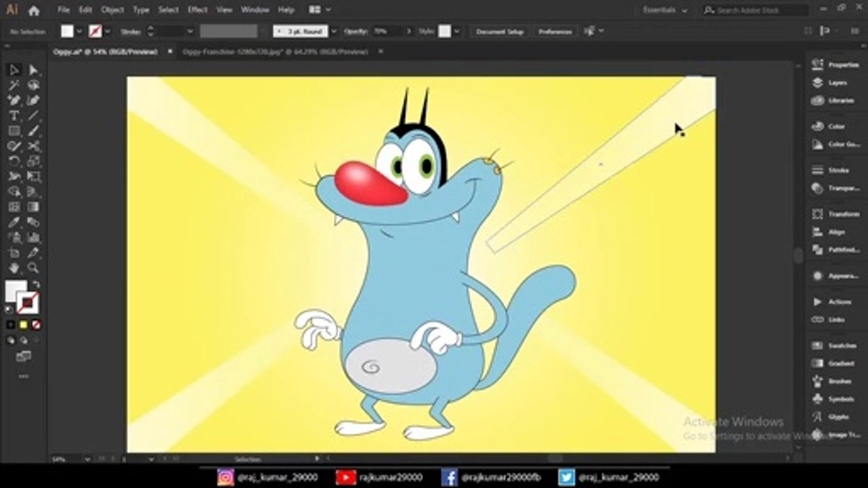
Task: Change screen mode in toolbar
Action: pos(23,357)
